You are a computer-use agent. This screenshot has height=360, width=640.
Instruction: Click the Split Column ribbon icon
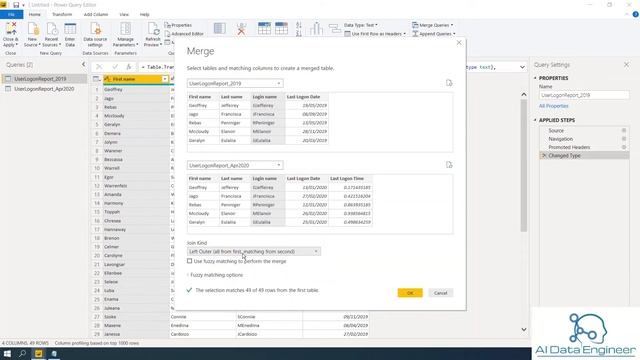pyautogui.click(x=316, y=28)
